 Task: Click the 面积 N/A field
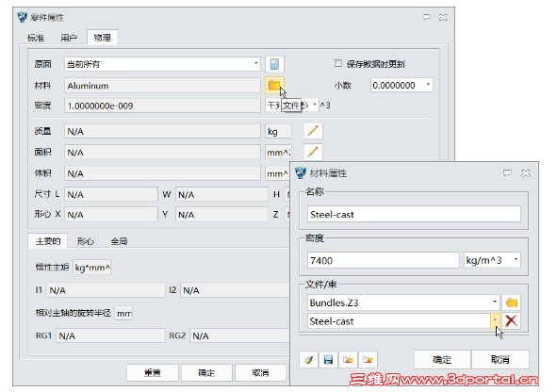(162, 153)
